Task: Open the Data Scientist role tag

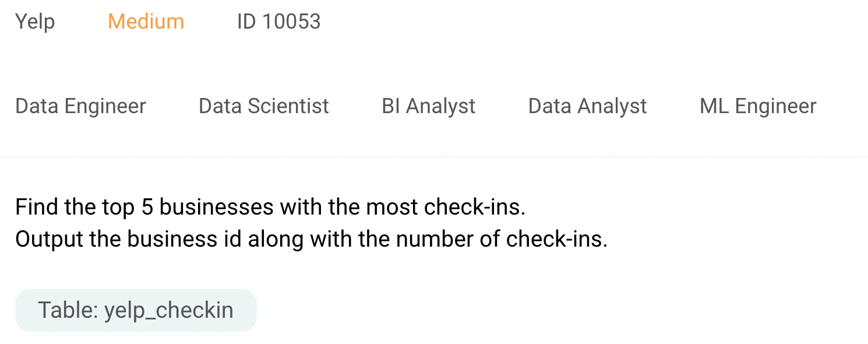Action: [x=264, y=106]
